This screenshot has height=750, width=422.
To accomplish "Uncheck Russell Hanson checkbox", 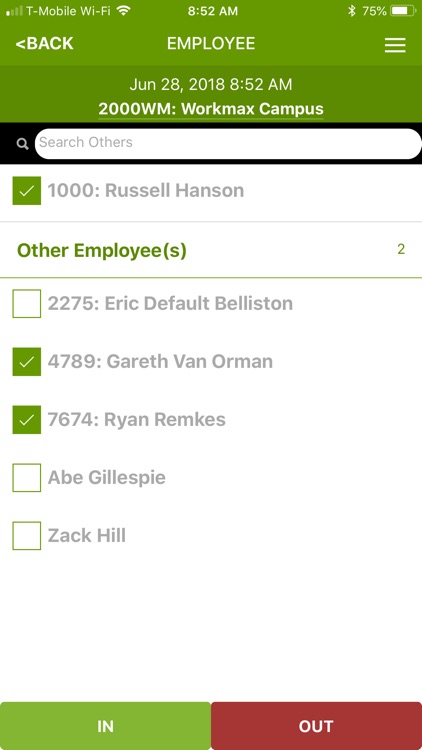I will (x=27, y=190).
